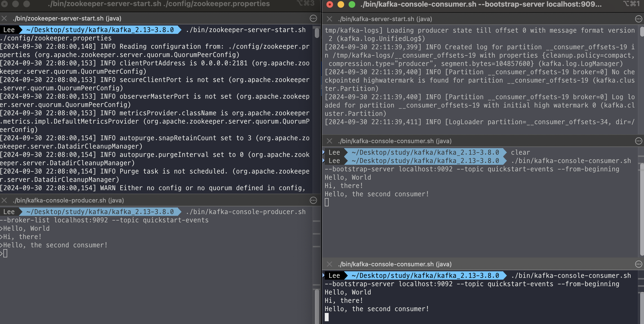Close the kafka-server-start.sh pane
Image resolution: width=644 pixels, height=324 pixels.
click(329, 19)
